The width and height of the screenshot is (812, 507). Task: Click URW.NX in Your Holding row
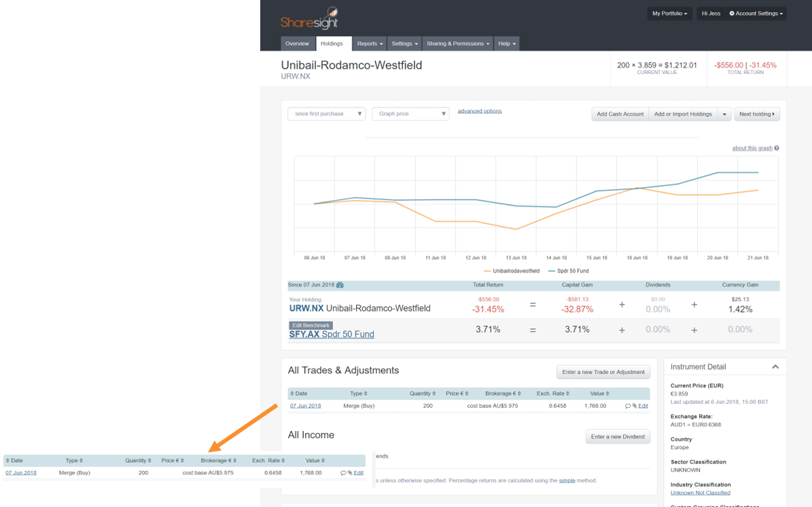coord(306,309)
